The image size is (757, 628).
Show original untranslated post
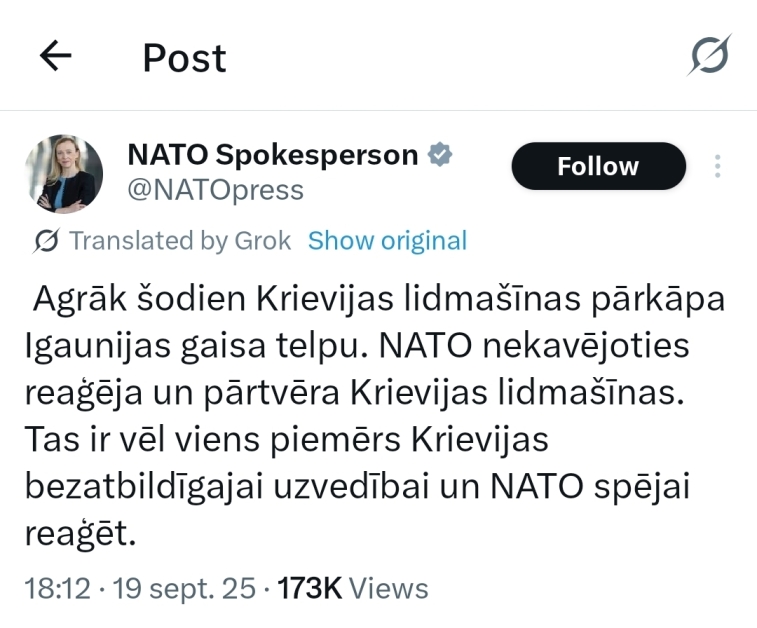pyautogui.click(x=387, y=241)
